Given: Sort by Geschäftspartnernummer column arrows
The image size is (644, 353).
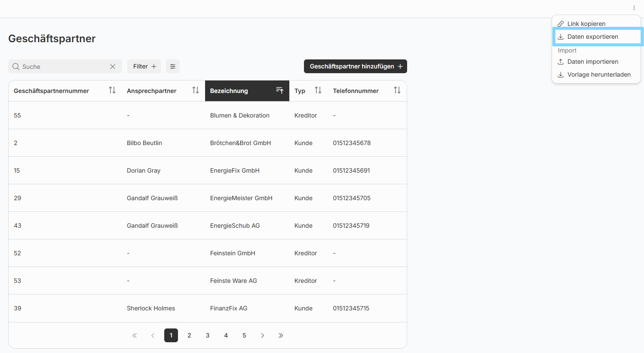Looking at the screenshot, I should [112, 90].
